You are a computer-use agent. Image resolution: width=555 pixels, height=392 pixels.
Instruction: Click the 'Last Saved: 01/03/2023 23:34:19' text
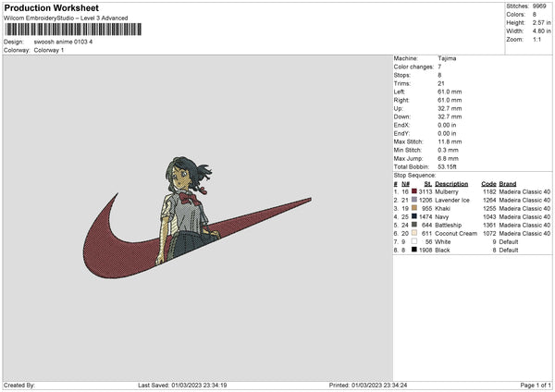point(182,386)
